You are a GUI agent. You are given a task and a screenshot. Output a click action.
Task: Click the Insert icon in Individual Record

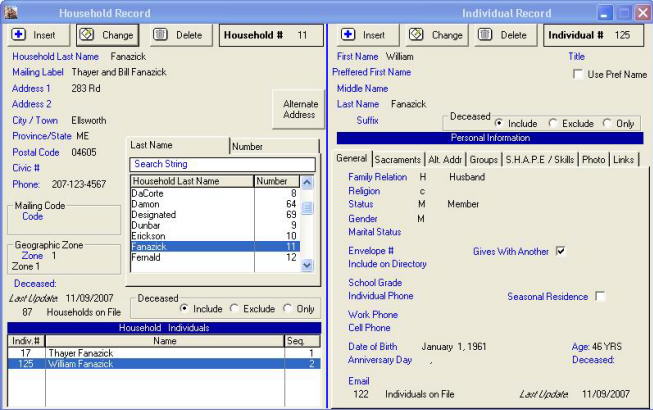point(348,35)
